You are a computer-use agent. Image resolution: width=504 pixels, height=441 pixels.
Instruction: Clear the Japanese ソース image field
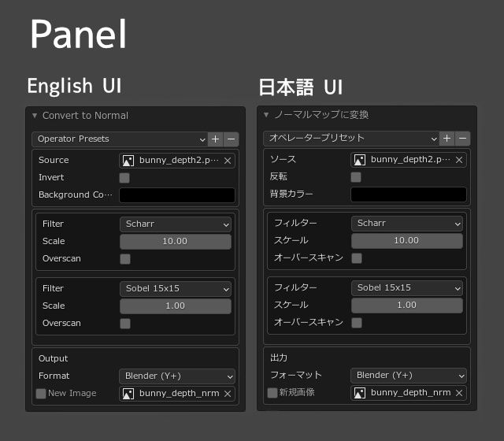[459, 160]
